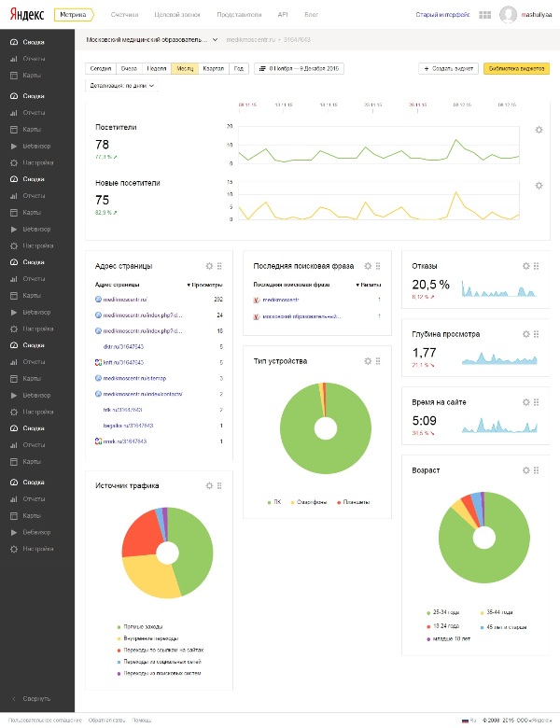Viewport: 560px width, 728px height.
Task: Toggle 45 лет и старше legend entry
Action: coord(503,627)
